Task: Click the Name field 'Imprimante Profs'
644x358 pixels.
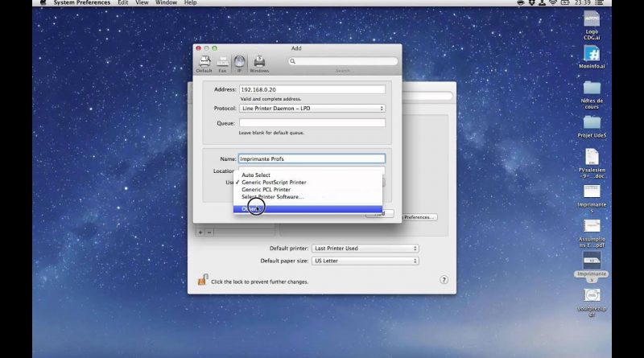Action: [x=312, y=158]
